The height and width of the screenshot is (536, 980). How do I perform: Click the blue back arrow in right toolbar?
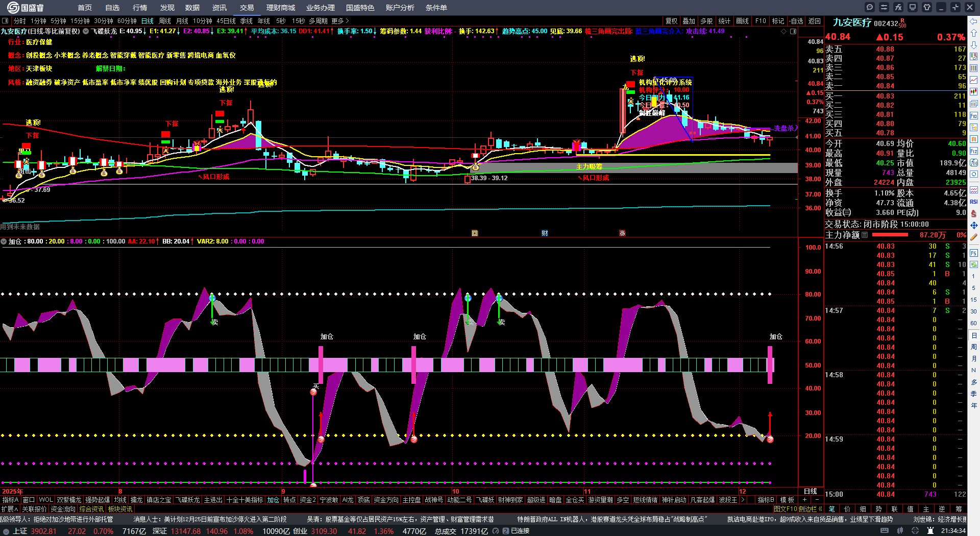coord(974,21)
